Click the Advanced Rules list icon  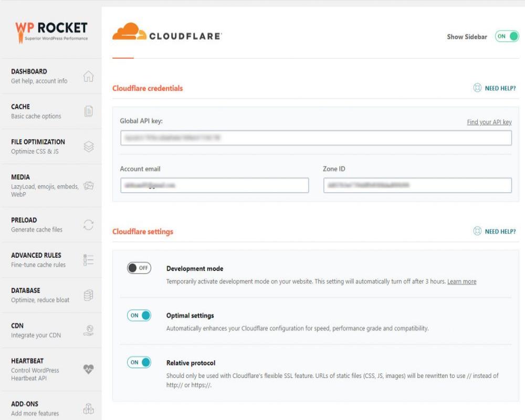coord(89,260)
